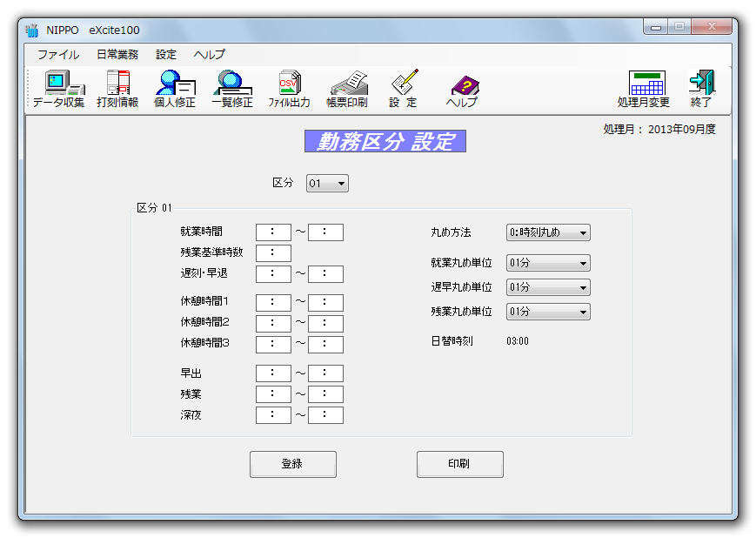Open the 日常業務 menu
Screen dimensions: 756x538
[x=117, y=54]
